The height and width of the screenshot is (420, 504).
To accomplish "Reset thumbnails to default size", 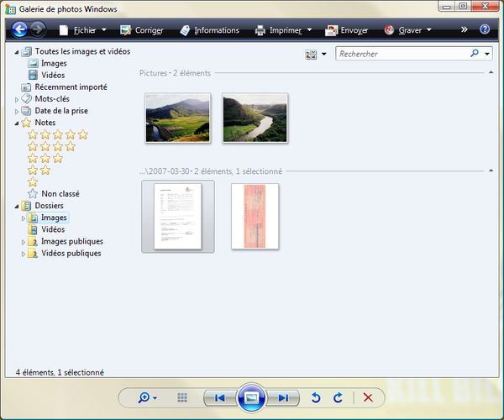I will point(182,398).
